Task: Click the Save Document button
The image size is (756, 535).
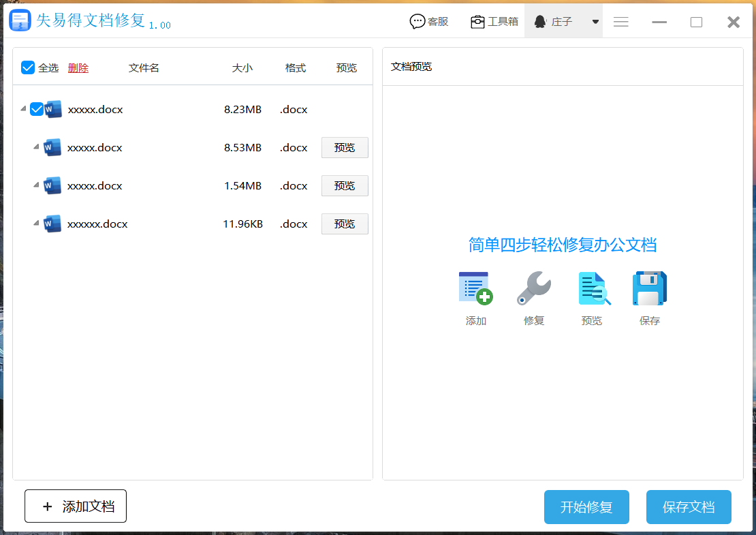Action: tap(689, 507)
